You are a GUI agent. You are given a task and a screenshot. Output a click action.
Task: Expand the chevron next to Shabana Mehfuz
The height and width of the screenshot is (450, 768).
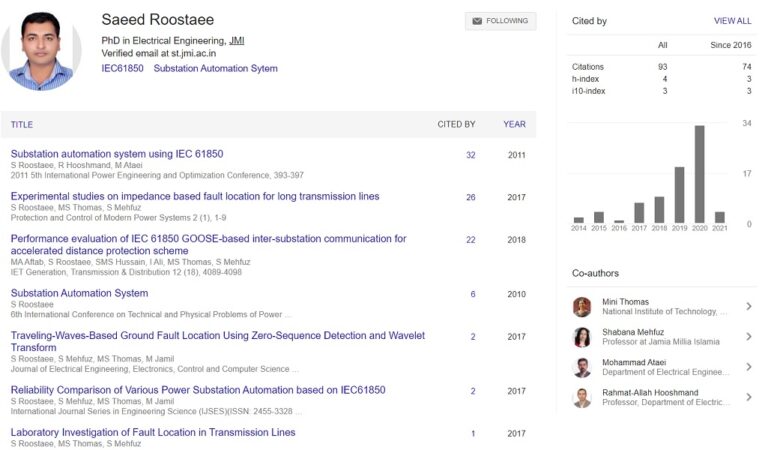pyautogui.click(x=748, y=337)
